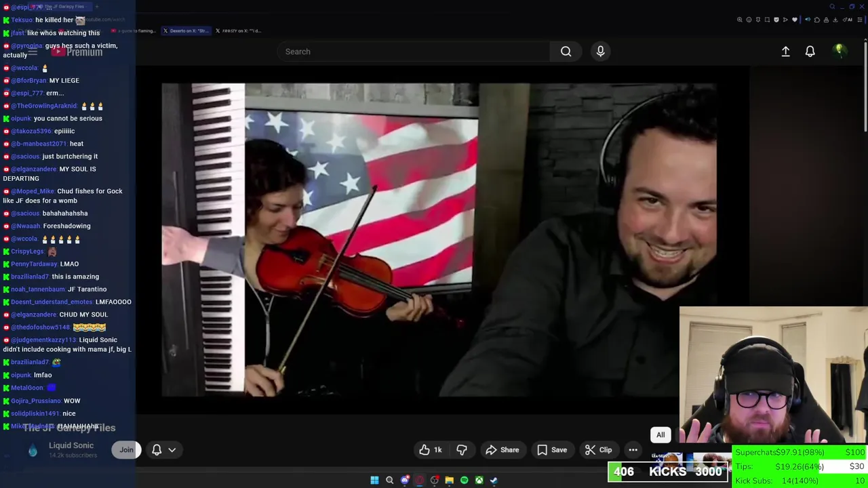Open File Explorer from the taskbar
The height and width of the screenshot is (488, 868).
tap(449, 480)
